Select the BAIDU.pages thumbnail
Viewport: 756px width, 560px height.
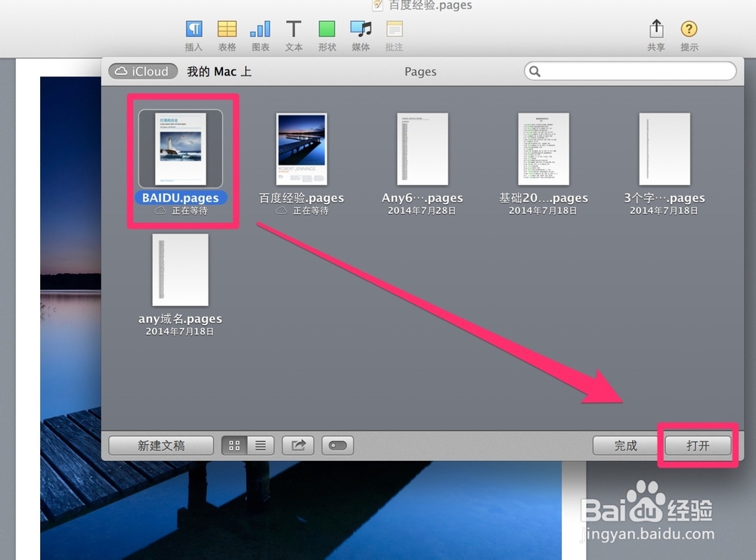click(x=181, y=149)
